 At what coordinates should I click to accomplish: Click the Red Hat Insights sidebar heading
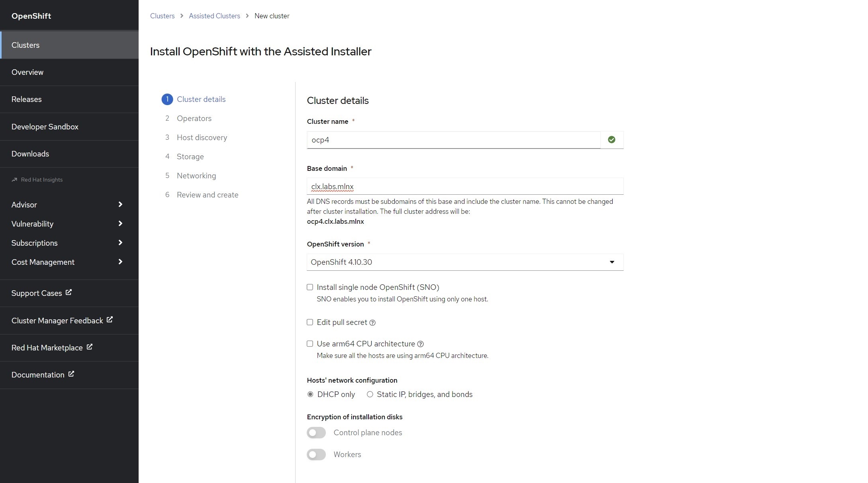(42, 180)
